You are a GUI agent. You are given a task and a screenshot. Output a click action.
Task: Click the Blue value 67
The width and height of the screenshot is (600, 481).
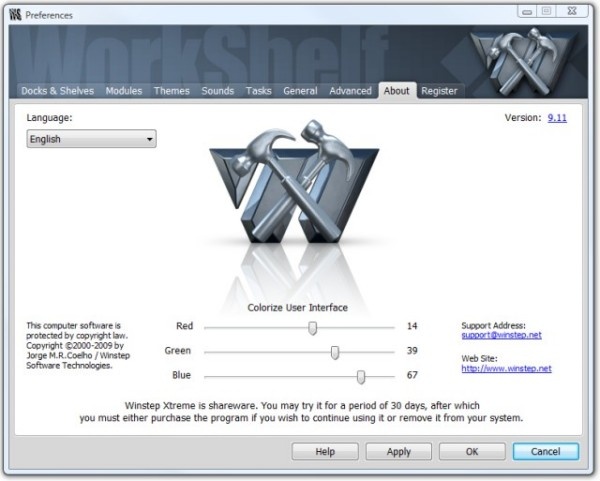click(x=412, y=375)
